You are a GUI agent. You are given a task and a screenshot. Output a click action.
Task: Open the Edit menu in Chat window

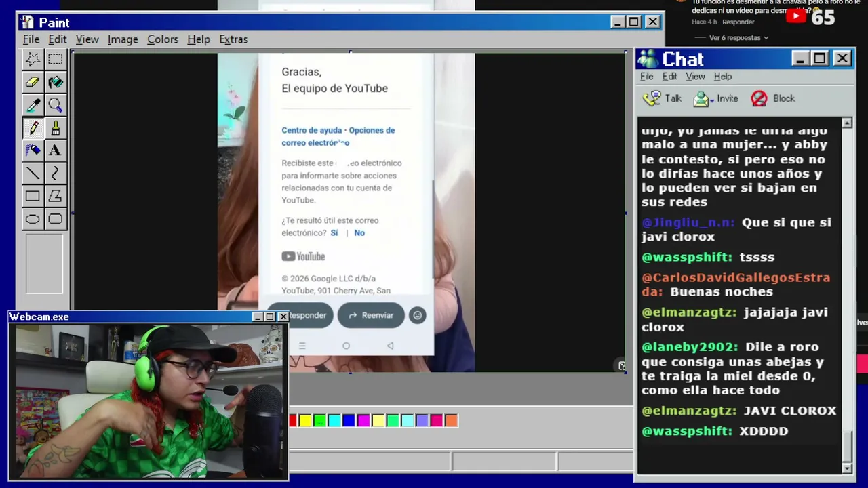(670, 77)
